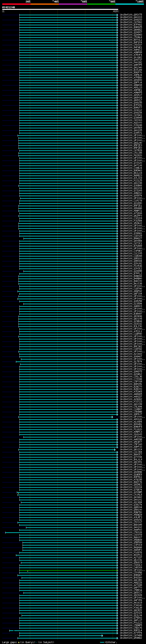Select the UniRef100_P11620 label
The height and width of the screenshot is (644, 146).
coord(131,429)
